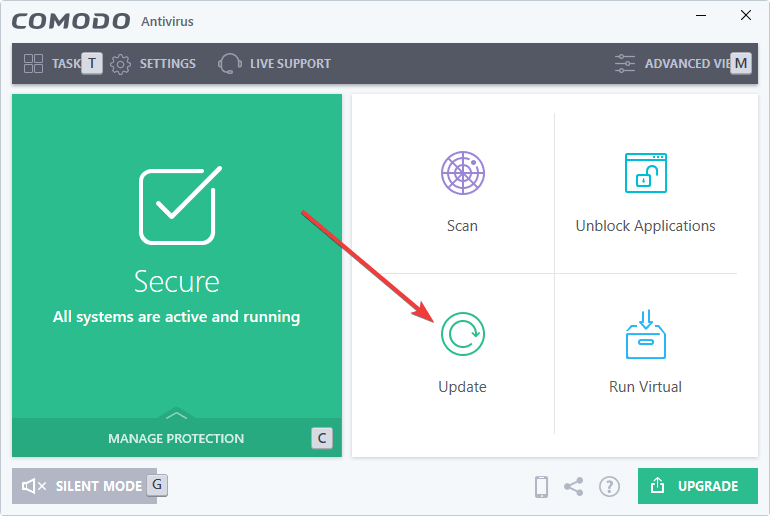Click the Scan label
Screen dimensions: 770x516
click(462, 226)
